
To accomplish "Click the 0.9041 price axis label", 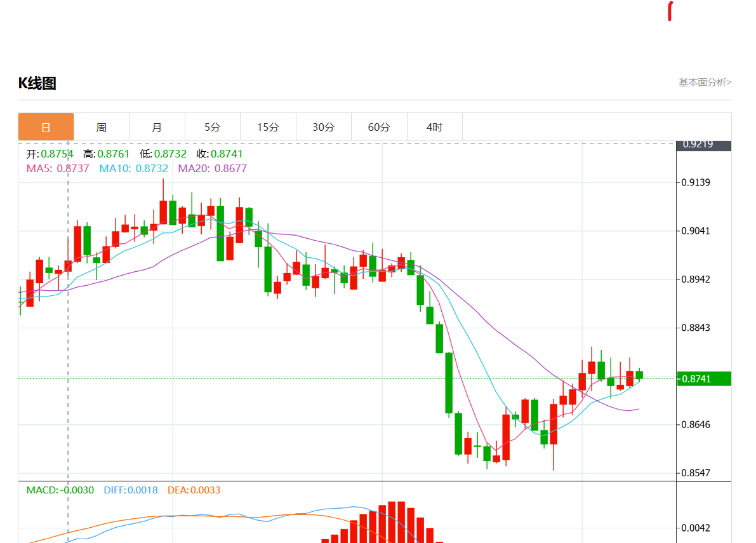I will tap(696, 231).
